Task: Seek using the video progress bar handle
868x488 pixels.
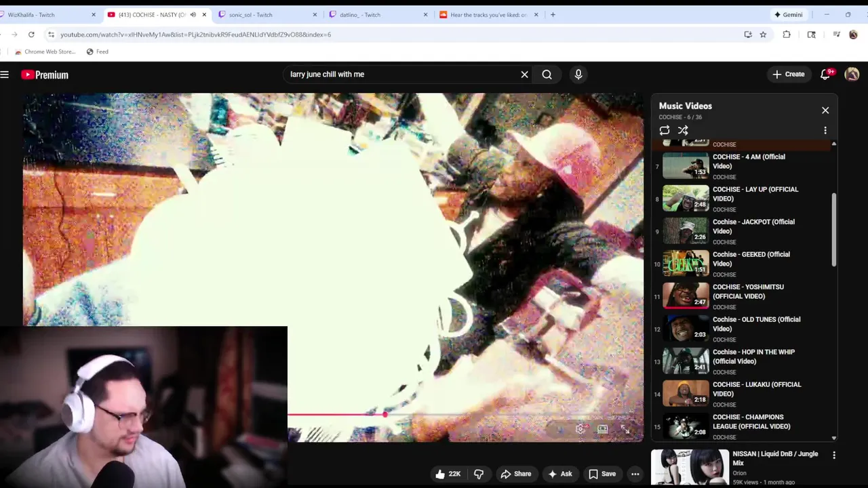Action: [x=385, y=414]
